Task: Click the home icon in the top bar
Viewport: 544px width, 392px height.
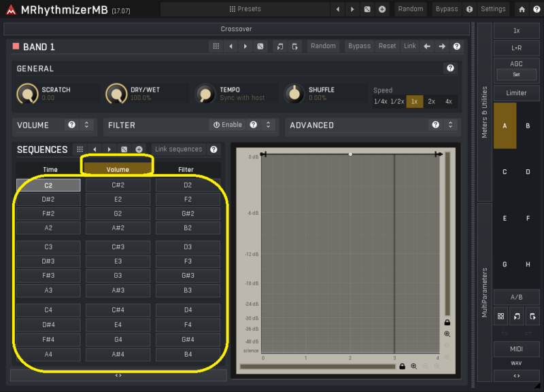Action: click(522, 10)
